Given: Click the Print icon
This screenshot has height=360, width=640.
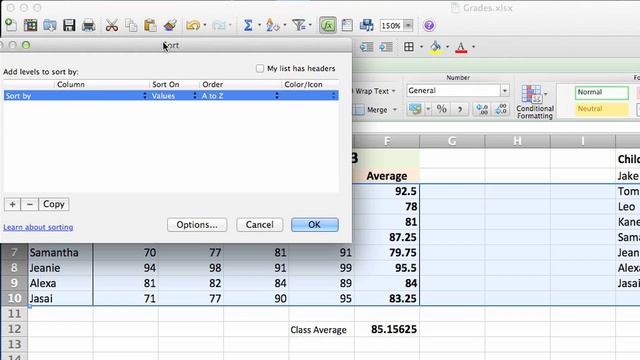Looking at the screenshot, I should tap(89, 25).
